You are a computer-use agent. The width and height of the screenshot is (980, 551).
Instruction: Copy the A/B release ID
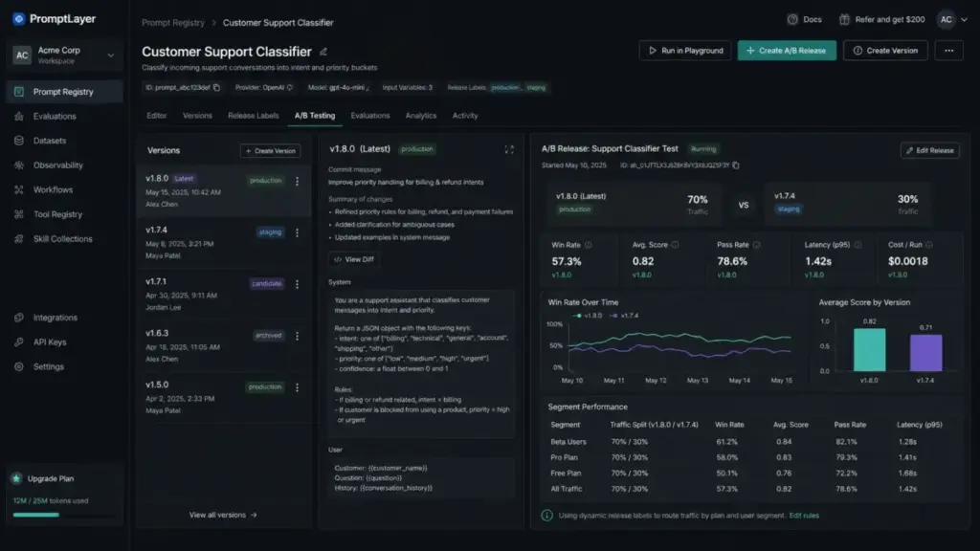point(736,165)
